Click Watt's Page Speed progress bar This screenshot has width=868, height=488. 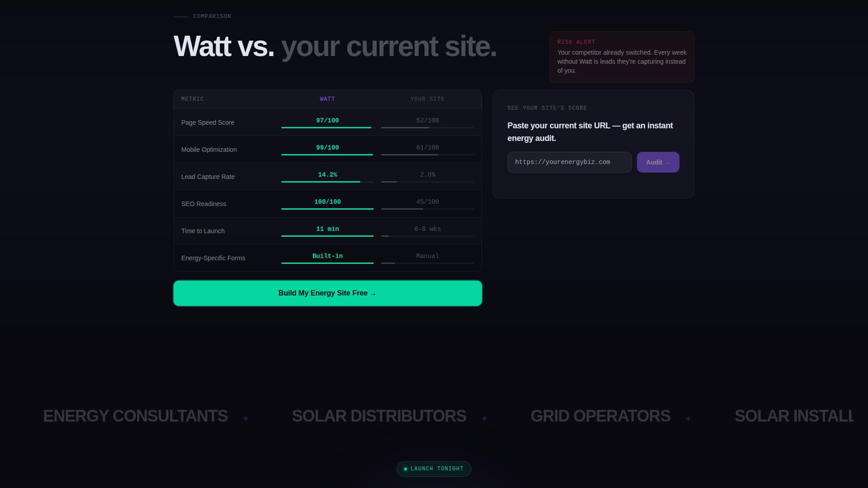click(x=326, y=127)
